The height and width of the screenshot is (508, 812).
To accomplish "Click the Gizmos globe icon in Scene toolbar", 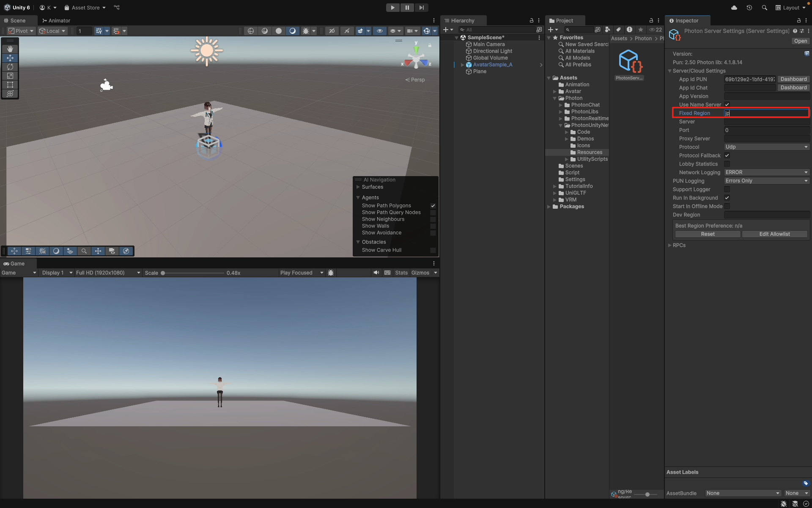I will (427, 31).
